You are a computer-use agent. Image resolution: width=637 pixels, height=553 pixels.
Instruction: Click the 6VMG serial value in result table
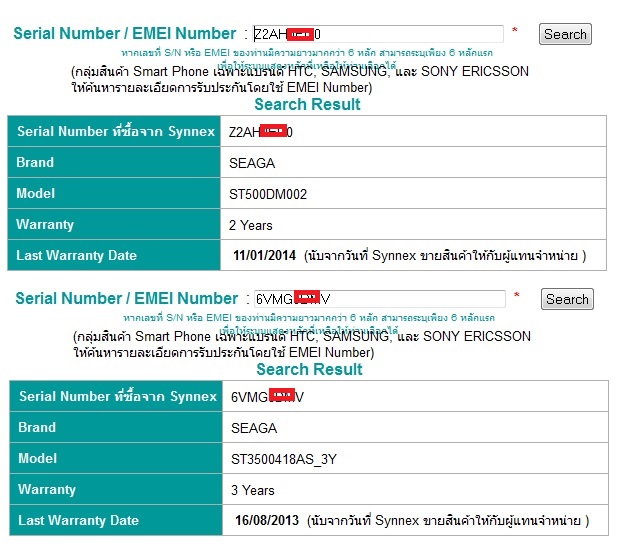click(x=266, y=397)
